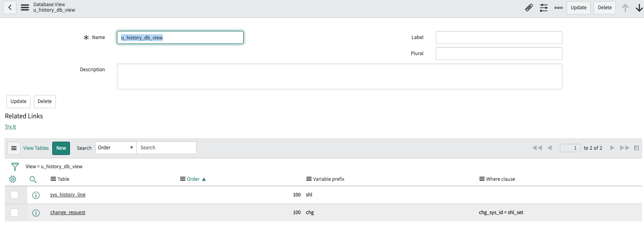Click the View = u_history_db_view breadcrumb

[x=54, y=167]
